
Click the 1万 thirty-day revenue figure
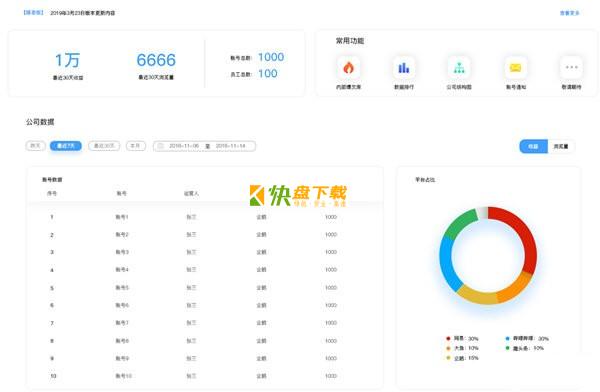(x=67, y=60)
